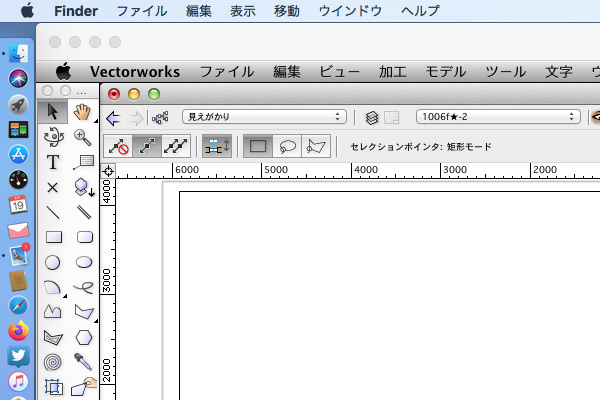Screen dimensions: 600x400
Task: Open the 見えがかり class dropdown
Action: tap(264, 117)
